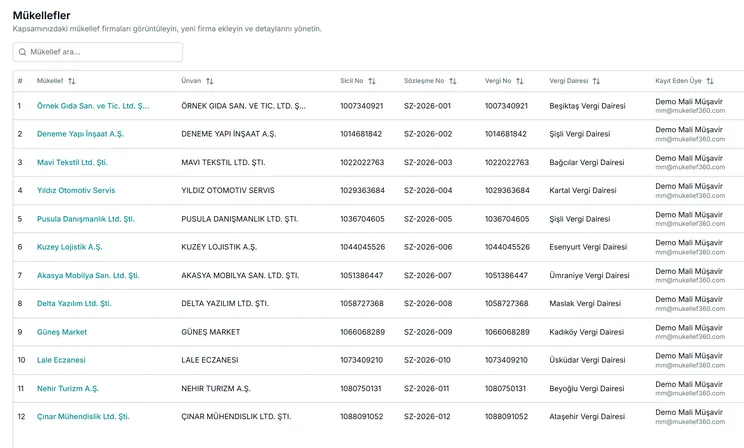
Task: Select contract number SZ-2026-008
Action: 428,303
